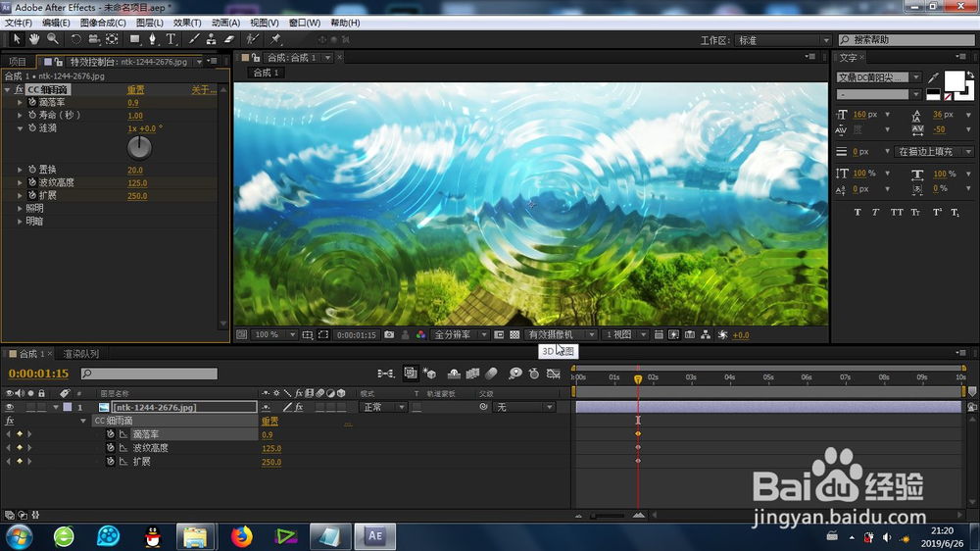Open the 全分辨率 resolution dropdown

pyautogui.click(x=460, y=334)
